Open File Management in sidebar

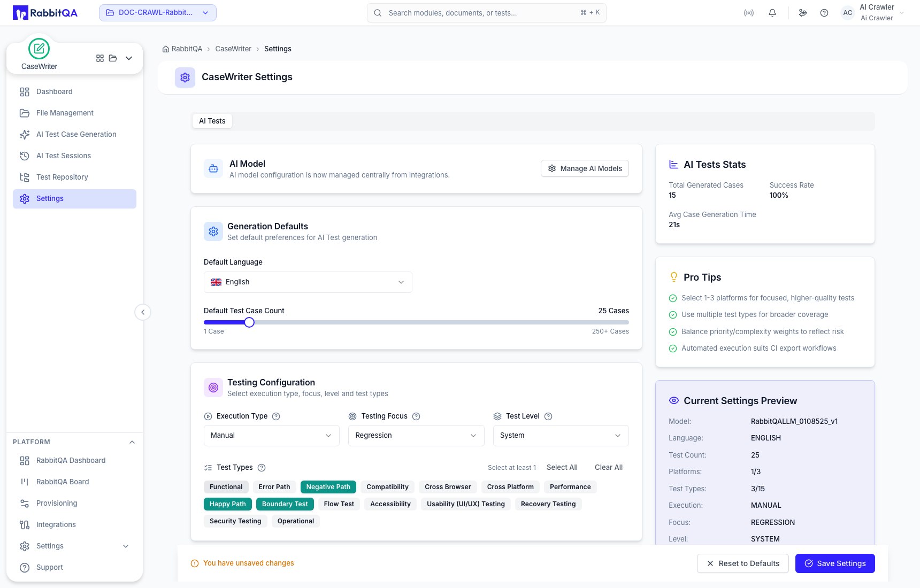click(x=74, y=113)
